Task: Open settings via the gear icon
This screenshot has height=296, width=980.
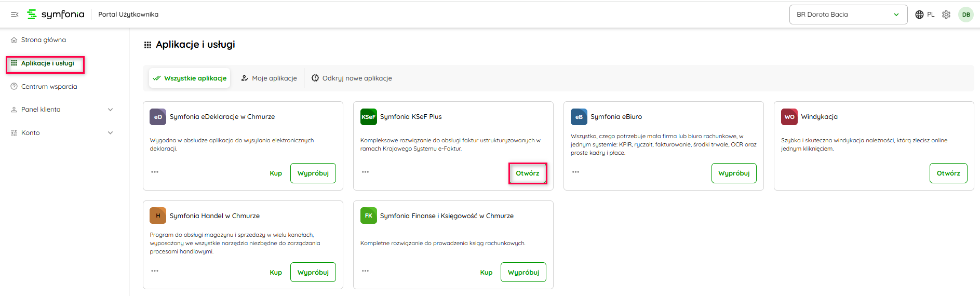Action: (946, 15)
